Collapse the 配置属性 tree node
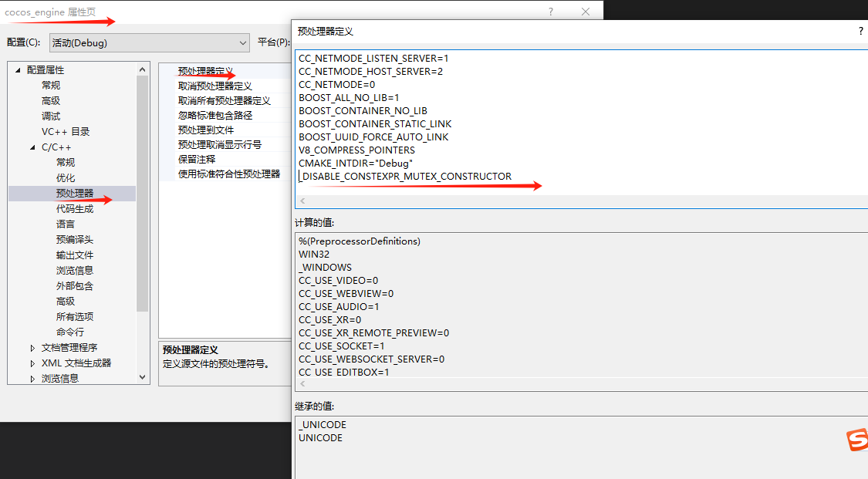Screen dimensions: 868x479 pyautogui.click(x=18, y=70)
